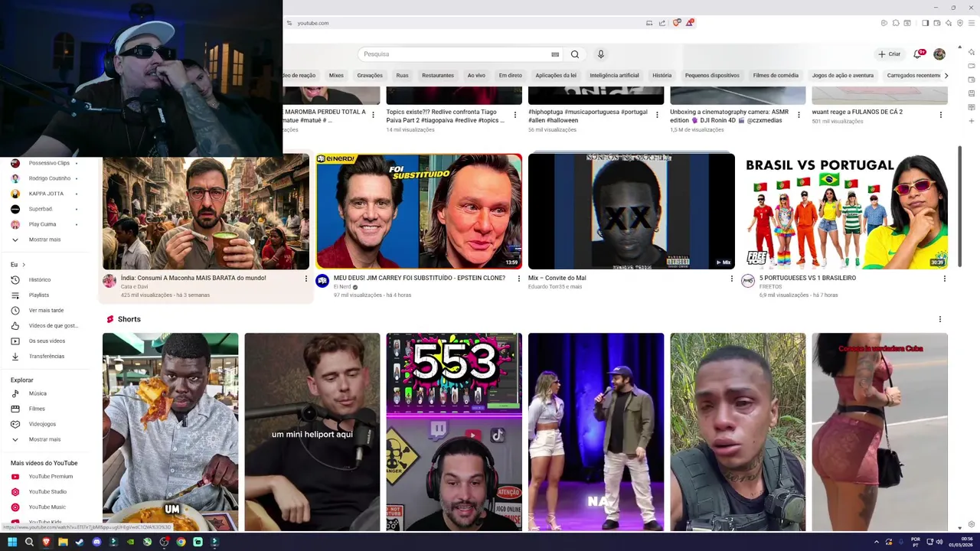
Task: Play the 553 Short thumbnail
Action: point(454,432)
